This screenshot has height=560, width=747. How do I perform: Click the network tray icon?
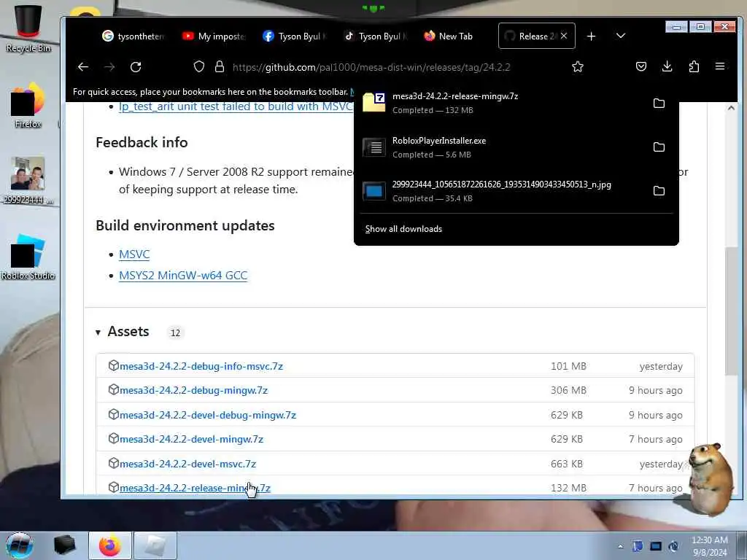point(656,546)
